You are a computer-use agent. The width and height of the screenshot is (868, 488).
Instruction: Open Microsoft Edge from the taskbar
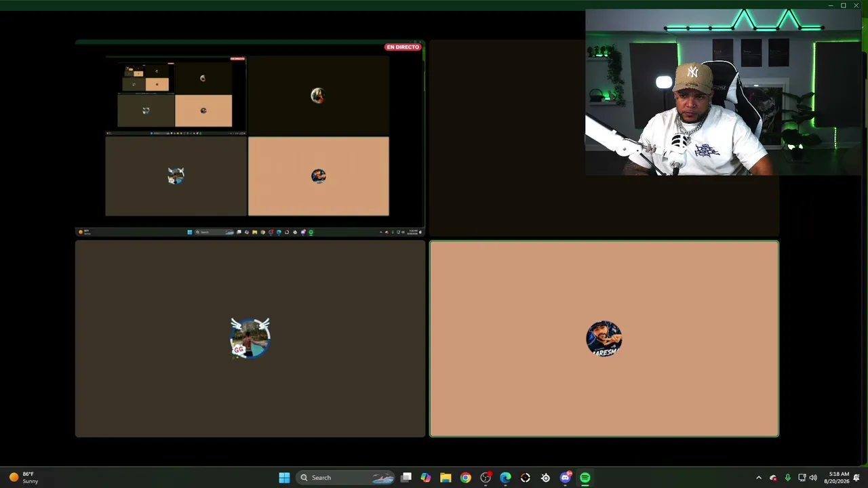tap(505, 478)
